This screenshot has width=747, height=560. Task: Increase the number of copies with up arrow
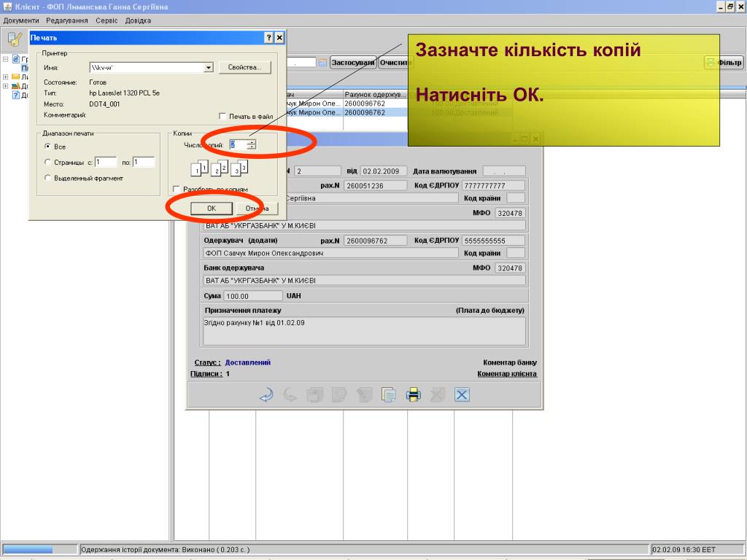252,142
